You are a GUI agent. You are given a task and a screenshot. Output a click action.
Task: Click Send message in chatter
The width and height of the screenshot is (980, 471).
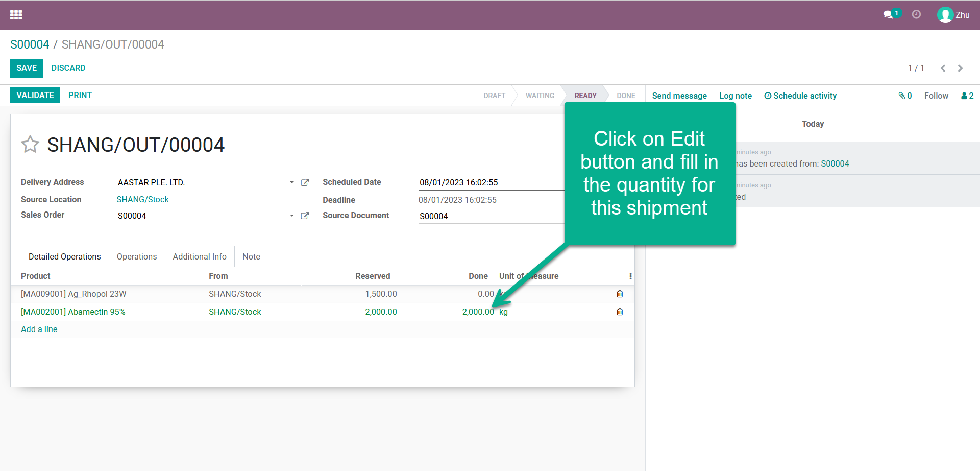[679, 96]
